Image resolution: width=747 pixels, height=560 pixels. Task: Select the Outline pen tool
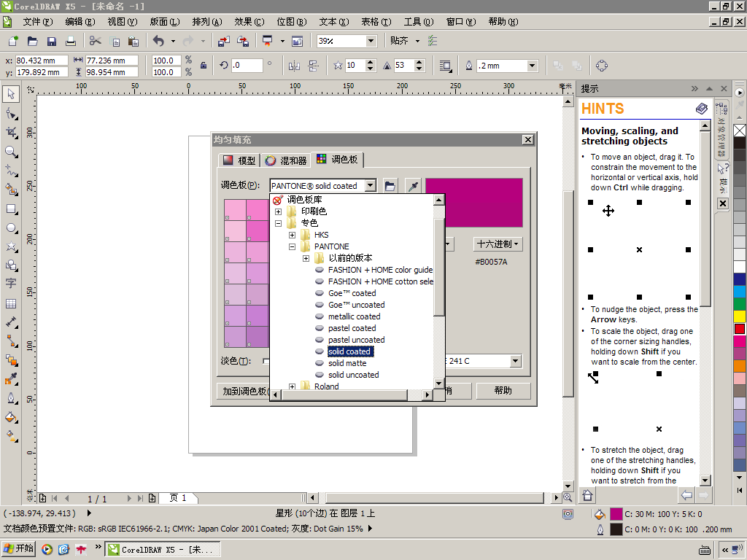tap(11, 398)
